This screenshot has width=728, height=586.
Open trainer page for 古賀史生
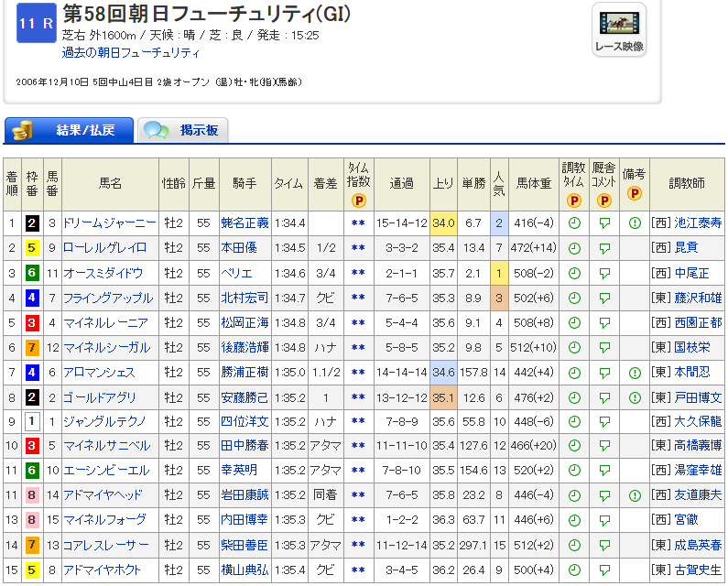click(x=698, y=570)
